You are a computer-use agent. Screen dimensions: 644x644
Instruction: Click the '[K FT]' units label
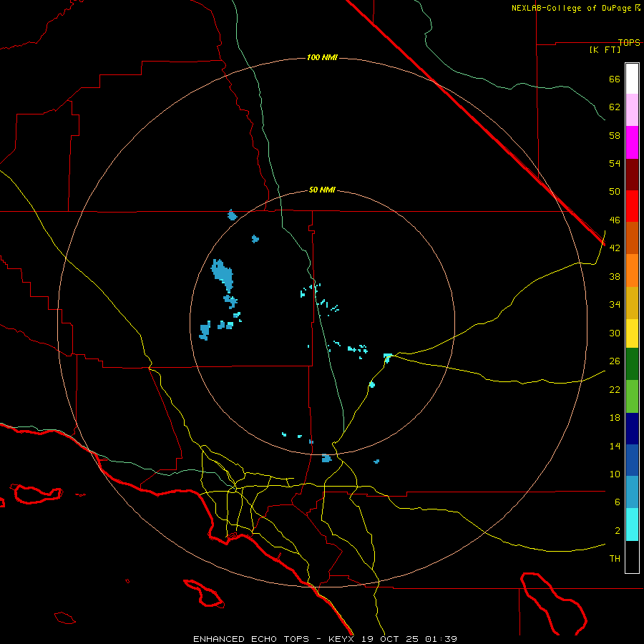pos(605,49)
